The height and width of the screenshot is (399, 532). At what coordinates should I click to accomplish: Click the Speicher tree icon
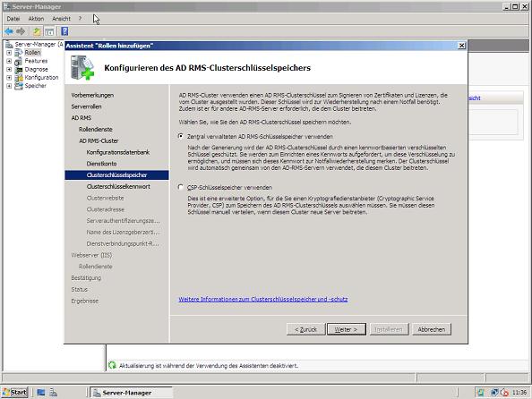[19, 86]
